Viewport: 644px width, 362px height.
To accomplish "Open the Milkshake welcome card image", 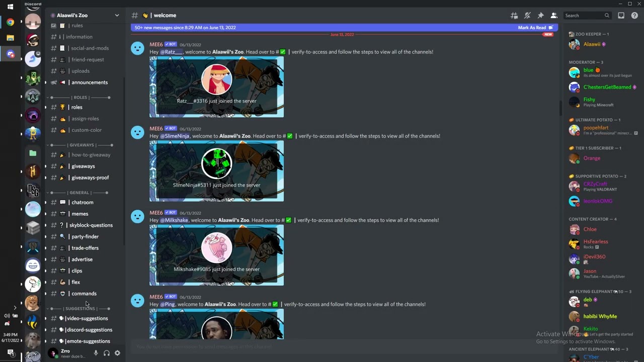I will pyautogui.click(x=216, y=255).
